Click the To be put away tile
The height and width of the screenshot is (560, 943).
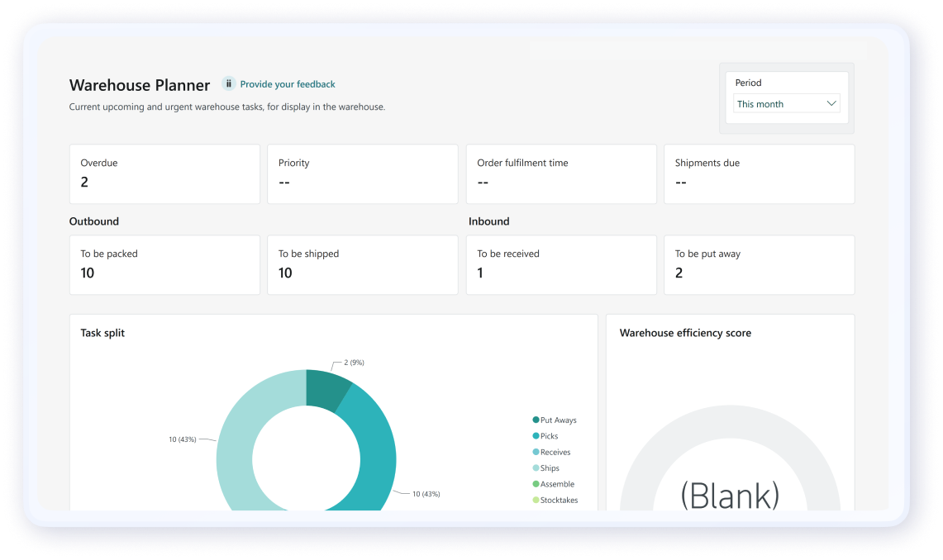pyautogui.click(x=759, y=264)
